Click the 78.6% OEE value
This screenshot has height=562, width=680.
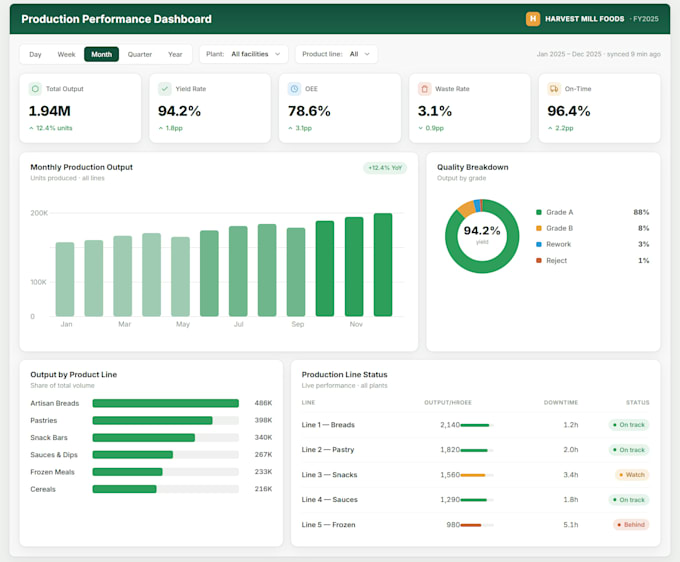(x=309, y=111)
